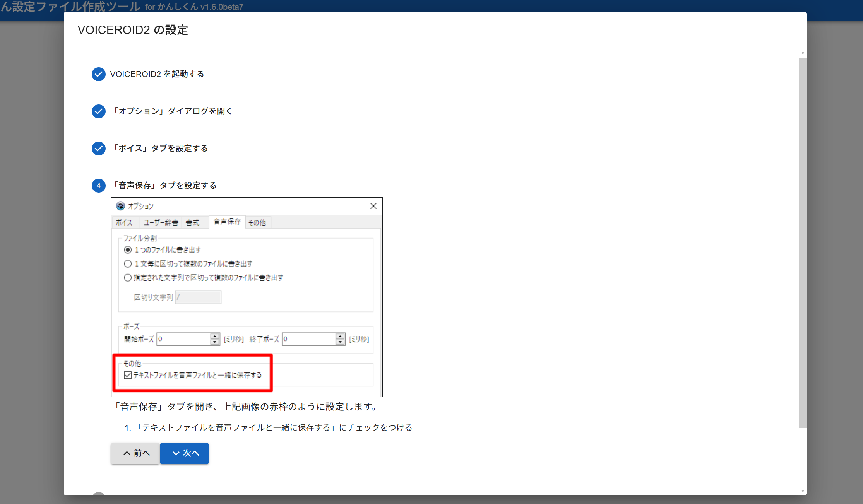Click the dialog's vertical scrollbar
Viewport: 863px width, 504px height.
(x=803, y=243)
